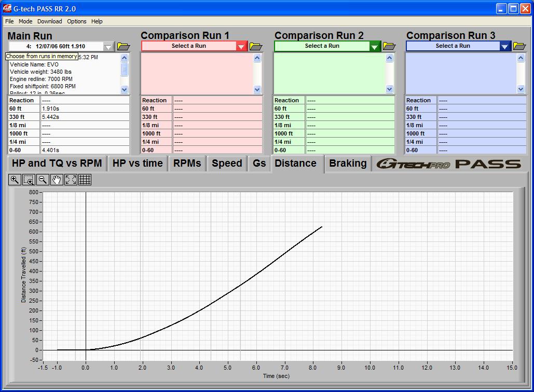Click the zoom in magnifier tool

point(15,180)
